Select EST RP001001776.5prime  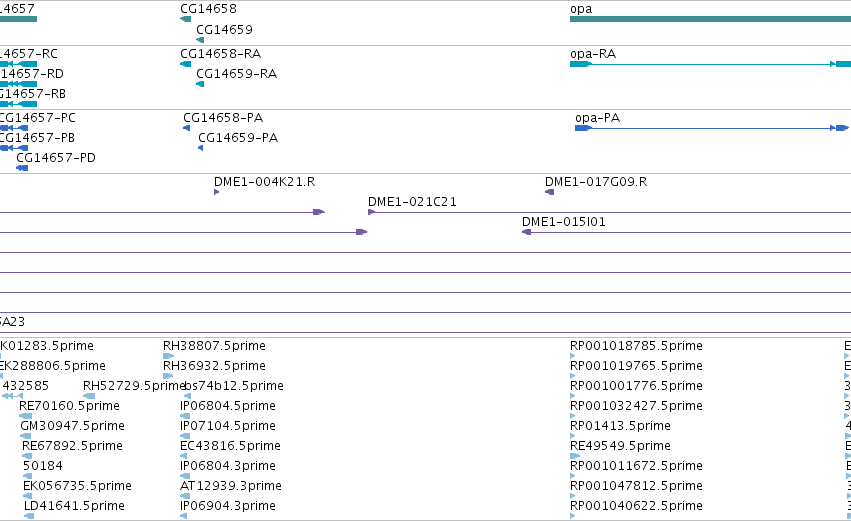point(636,386)
